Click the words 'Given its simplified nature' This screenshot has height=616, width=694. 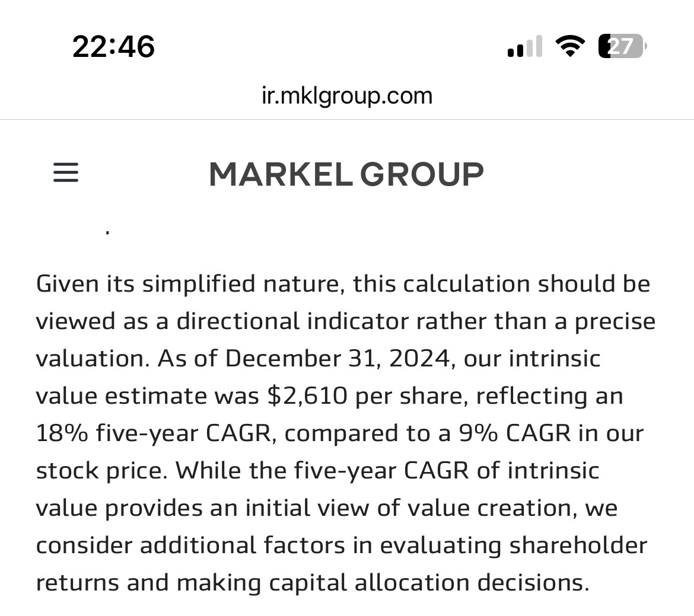190,284
